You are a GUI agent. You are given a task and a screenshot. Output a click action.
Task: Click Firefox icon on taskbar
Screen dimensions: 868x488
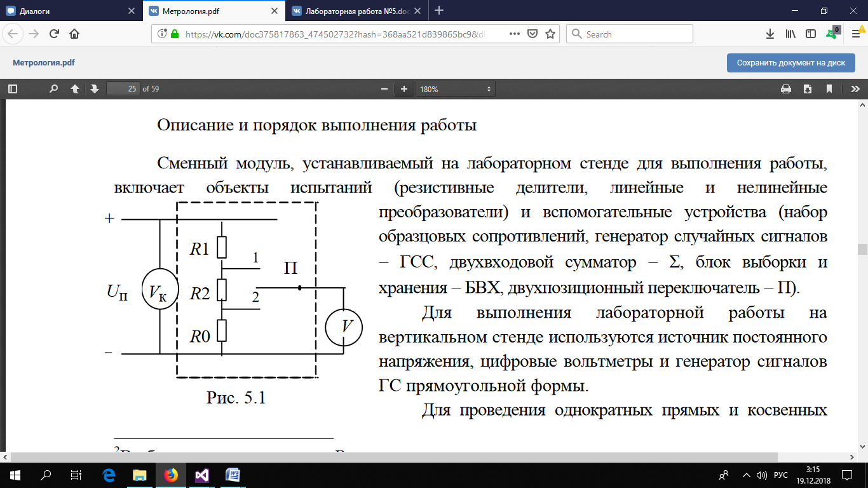pos(170,475)
